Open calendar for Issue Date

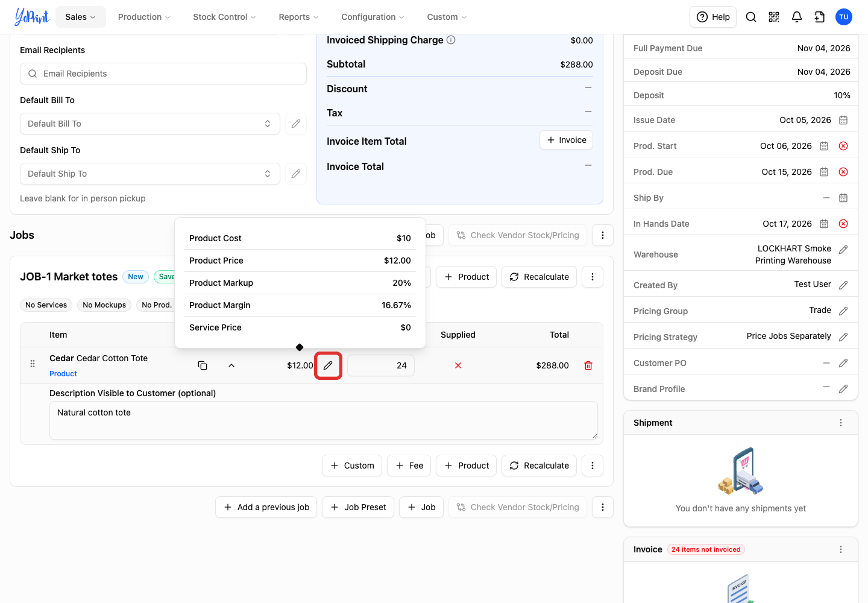point(843,120)
